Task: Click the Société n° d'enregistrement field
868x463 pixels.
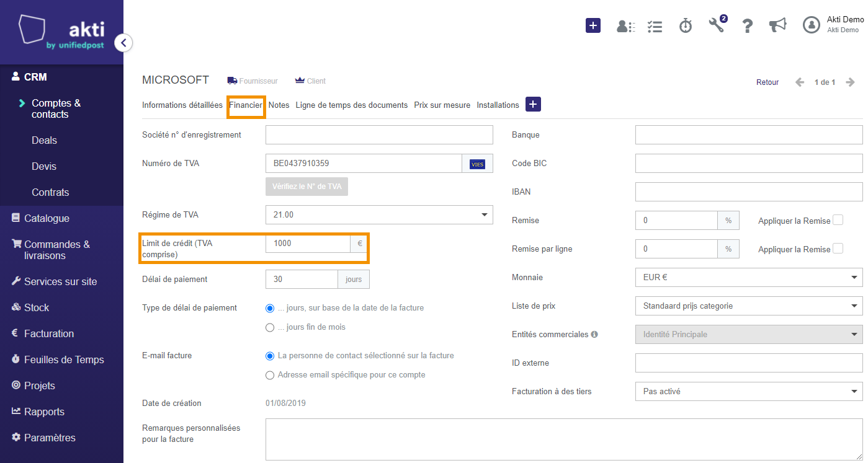Action: (x=379, y=134)
